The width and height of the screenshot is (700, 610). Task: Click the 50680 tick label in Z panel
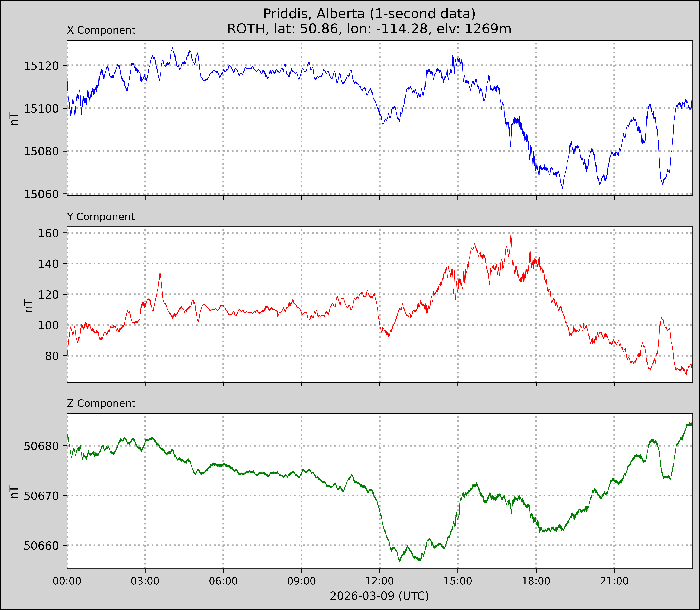click(41, 446)
